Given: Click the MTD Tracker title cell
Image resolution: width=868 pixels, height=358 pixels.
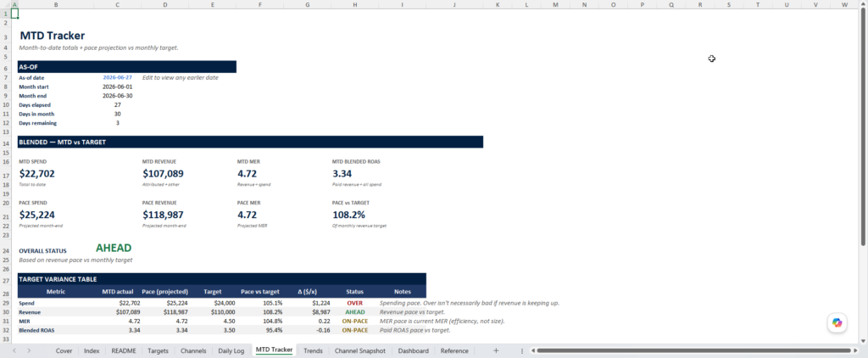Looking at the screenshot, I should pos(52,36).
